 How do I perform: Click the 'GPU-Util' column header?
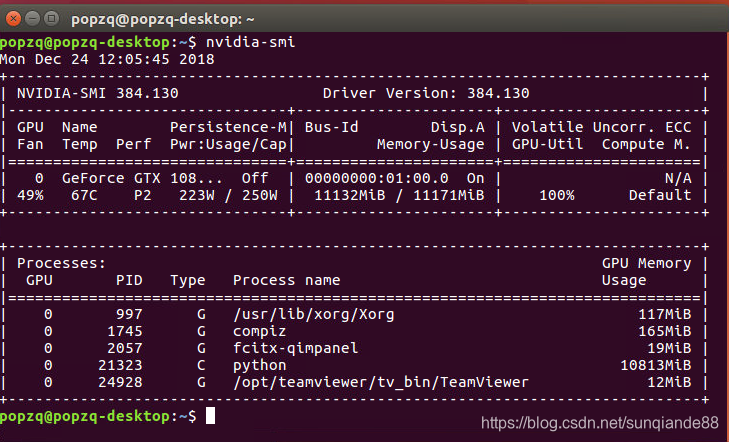pyautogui.click(x=547, y=145)
